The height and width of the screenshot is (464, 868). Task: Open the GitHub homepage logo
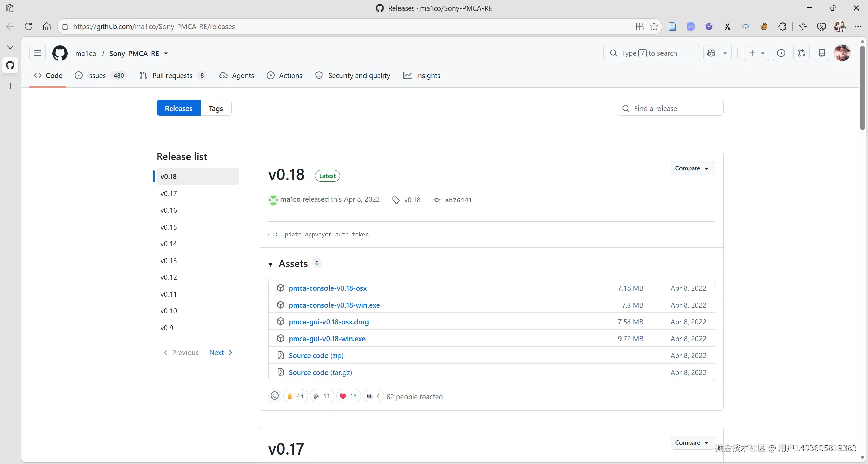60,53
